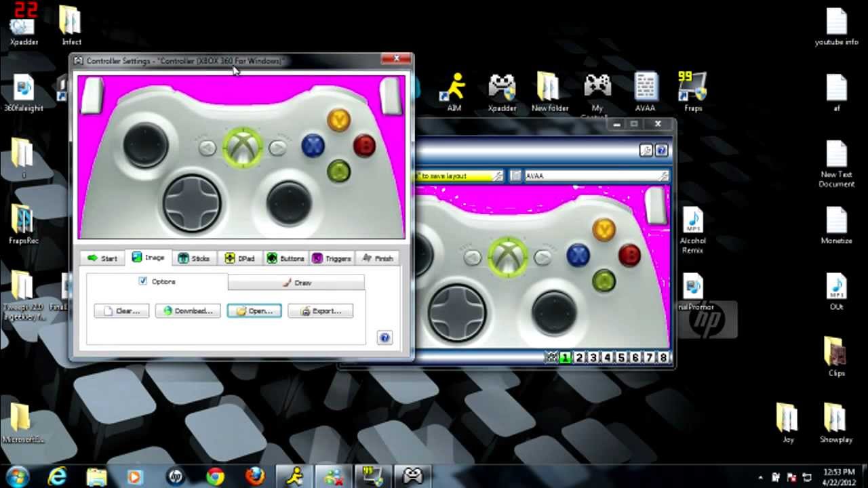This screenshot has width=868, height=488.
Task: Select set 6 in Xpadder window
Action: point(635,358)
